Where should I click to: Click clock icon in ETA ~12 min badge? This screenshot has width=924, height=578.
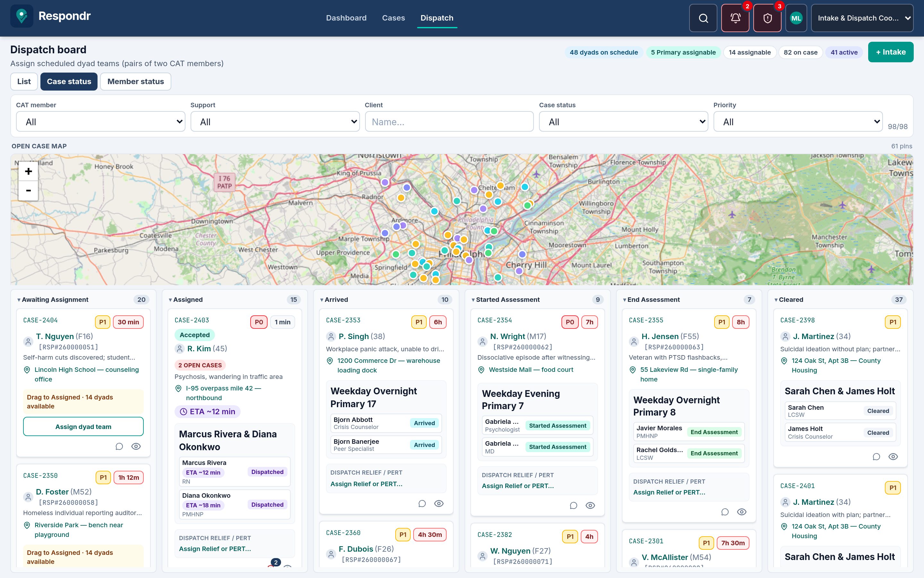tap(183, 412)
